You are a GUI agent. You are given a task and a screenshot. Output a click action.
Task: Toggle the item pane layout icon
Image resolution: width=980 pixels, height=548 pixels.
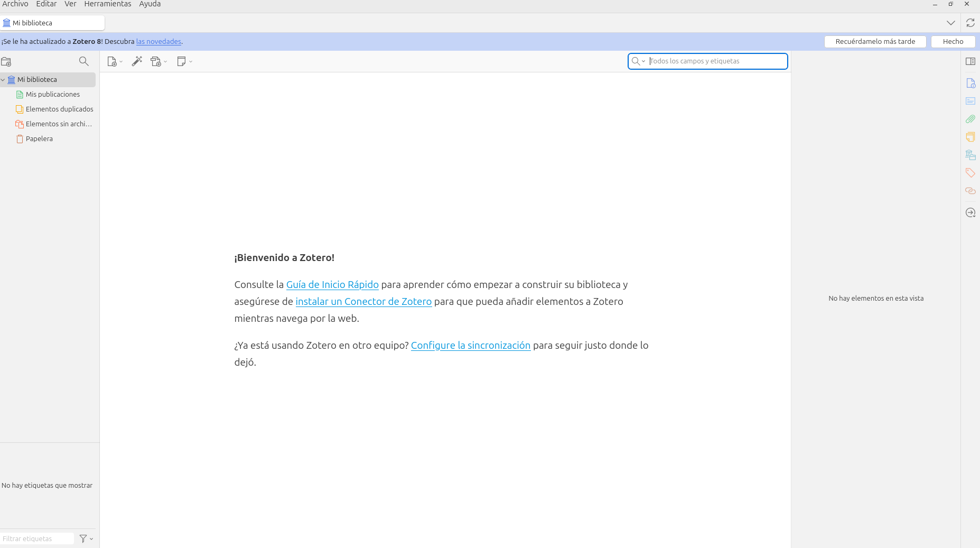tap(970, 61)
